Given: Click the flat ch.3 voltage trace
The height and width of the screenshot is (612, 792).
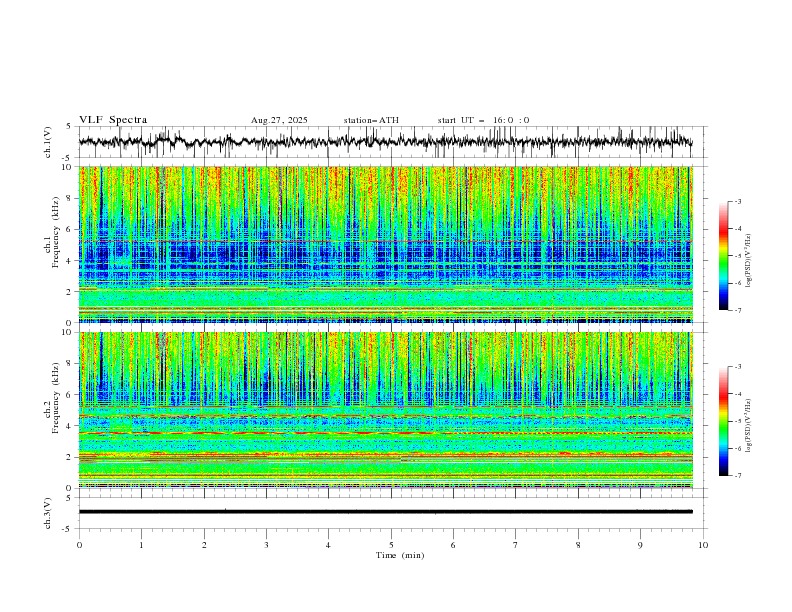Looking at the screenshot, I should click(385, 512).
